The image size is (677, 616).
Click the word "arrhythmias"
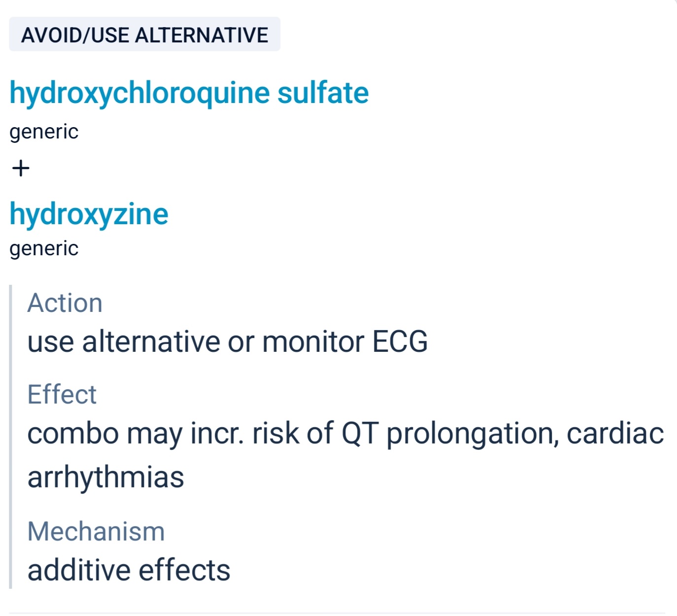[105, 478]
